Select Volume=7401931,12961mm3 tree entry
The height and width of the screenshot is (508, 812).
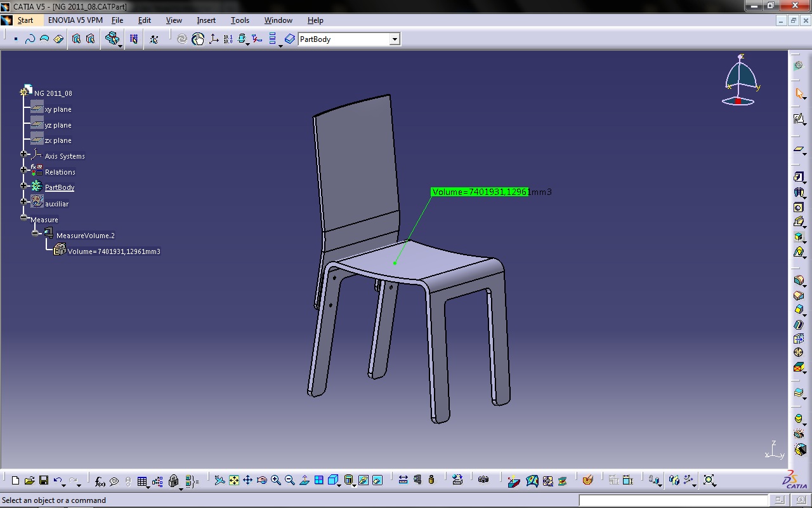pyautogui.click(x=114, y=251)
